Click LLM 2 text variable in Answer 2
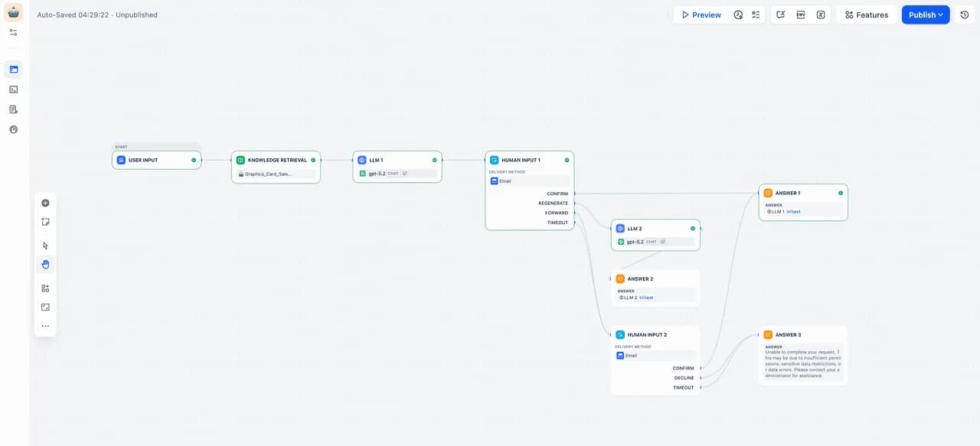The height and width of the screenshot is (446, 980). point(636,298)
